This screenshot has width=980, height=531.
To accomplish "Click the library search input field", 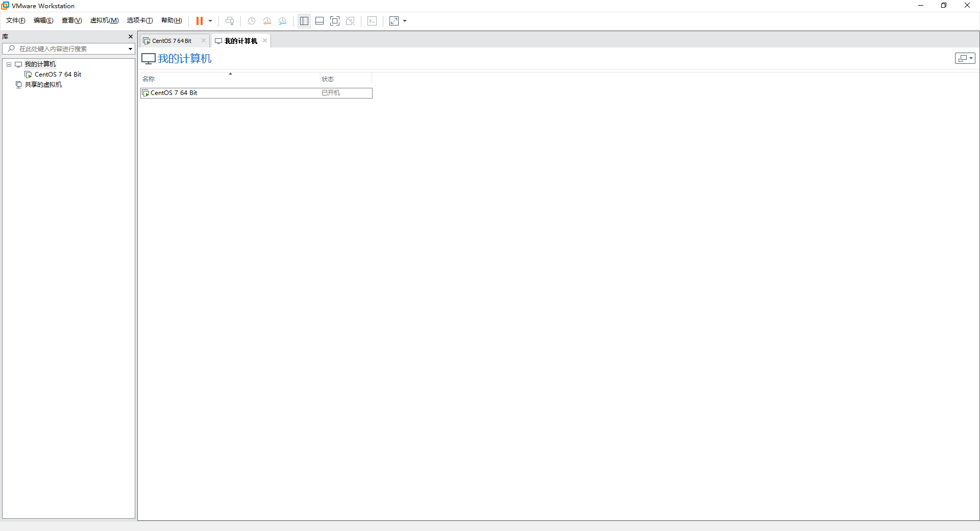I will [x=69, y=49].
